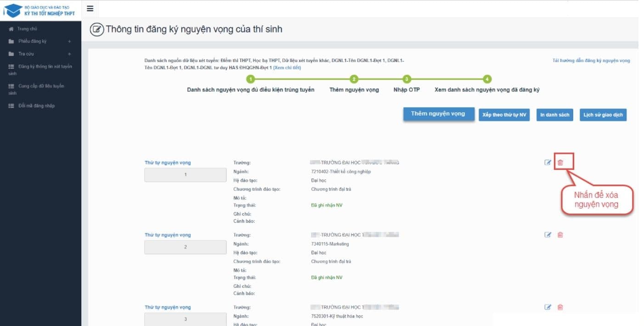This screenshot has height=326, width=644.
Task: Click the hamburger menu icon
Action: click(x=90, y=9)
